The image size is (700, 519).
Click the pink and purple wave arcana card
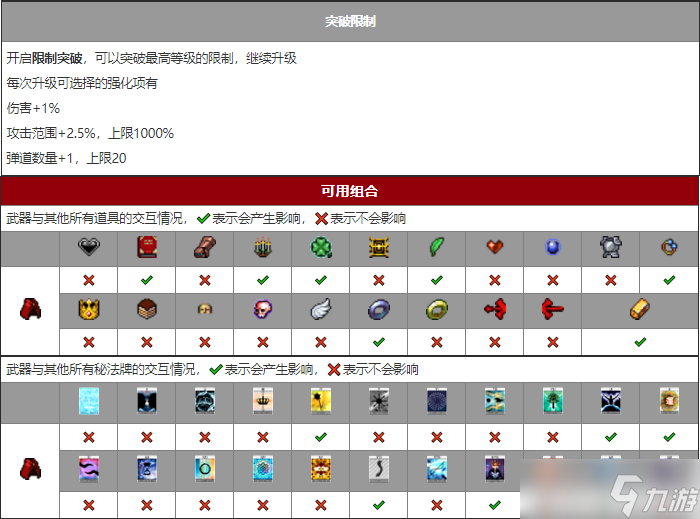coord(89,469)
